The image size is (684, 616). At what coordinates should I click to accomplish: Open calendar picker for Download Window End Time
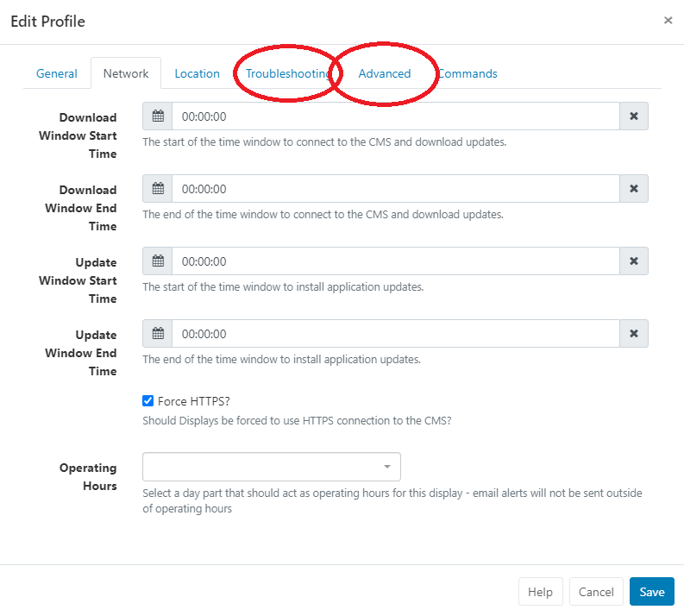158,189
